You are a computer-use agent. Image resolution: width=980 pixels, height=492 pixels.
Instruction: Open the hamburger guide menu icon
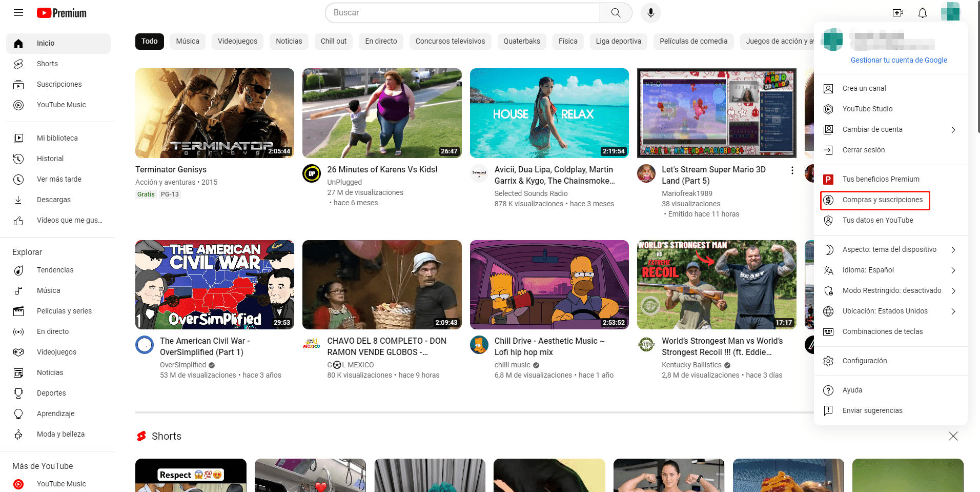tap(18, 13)
